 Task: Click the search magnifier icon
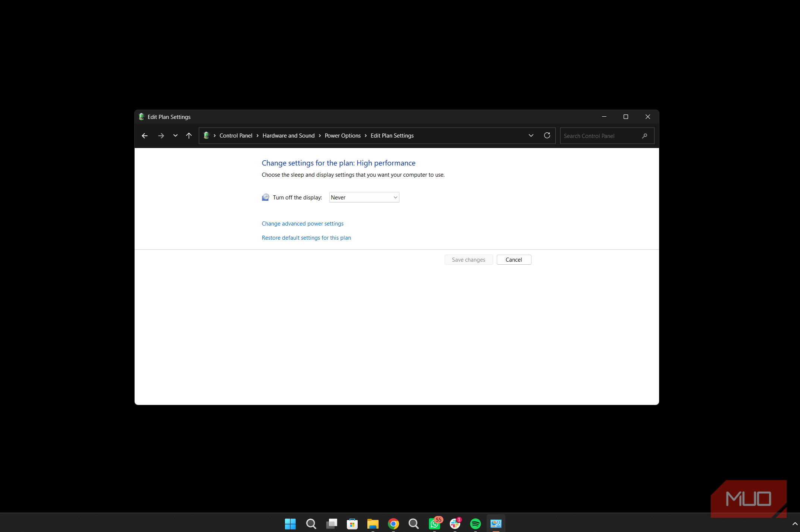644,136
